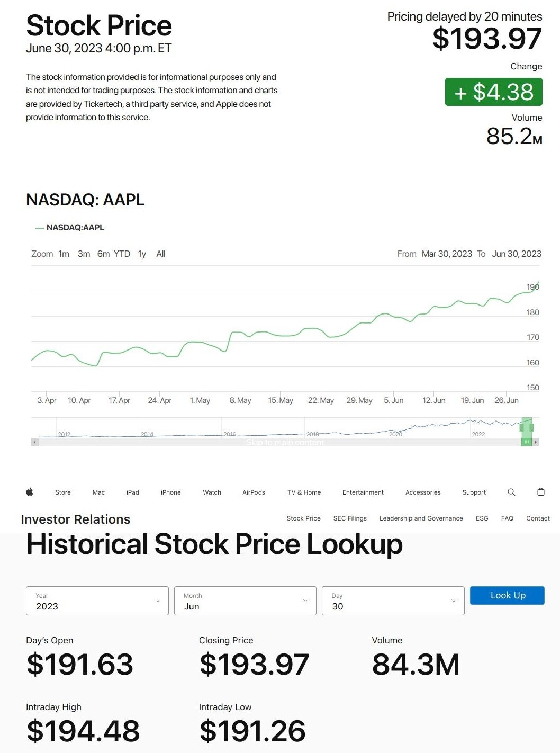Set chart zoom to All
The image size is (560, 753).
click(161, 254)
